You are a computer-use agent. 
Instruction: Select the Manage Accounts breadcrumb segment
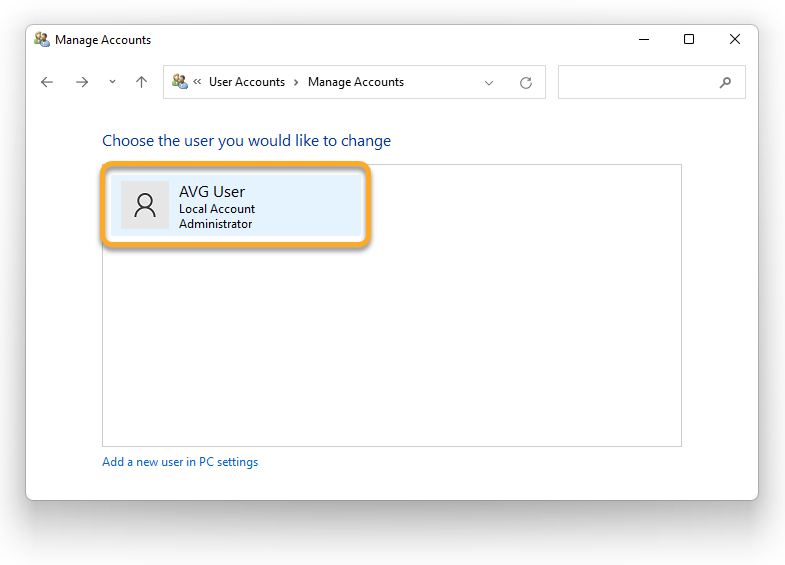pos(356,83)
